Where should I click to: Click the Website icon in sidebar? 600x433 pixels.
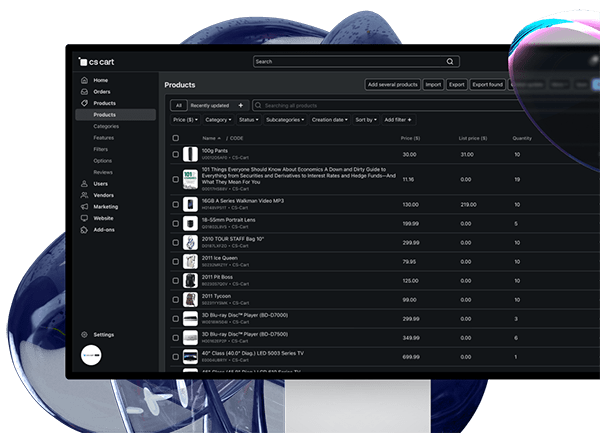pyautogui.click(x=83, y=218)
